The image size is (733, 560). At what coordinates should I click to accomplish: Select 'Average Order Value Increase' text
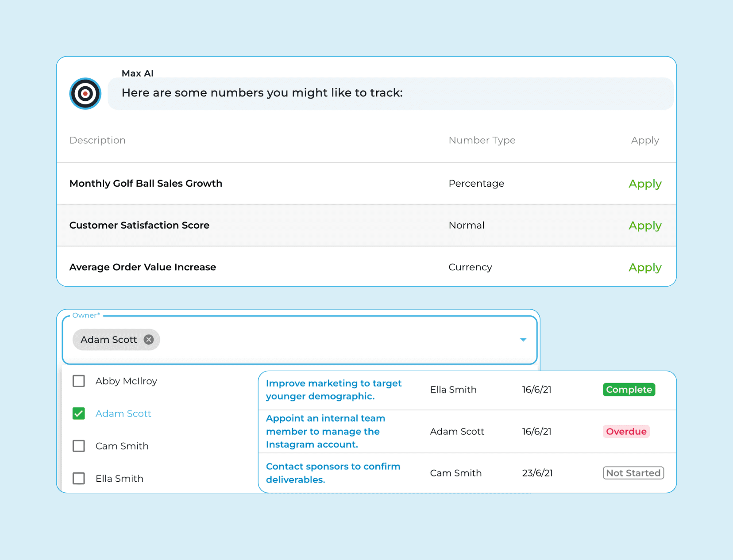[x=143, y=267]
